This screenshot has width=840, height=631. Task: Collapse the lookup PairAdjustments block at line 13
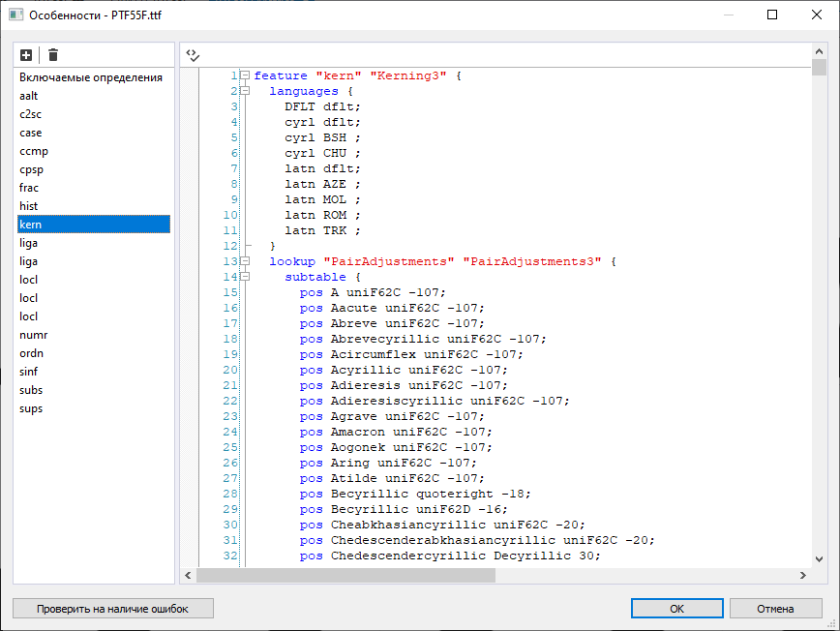(245, 261)
